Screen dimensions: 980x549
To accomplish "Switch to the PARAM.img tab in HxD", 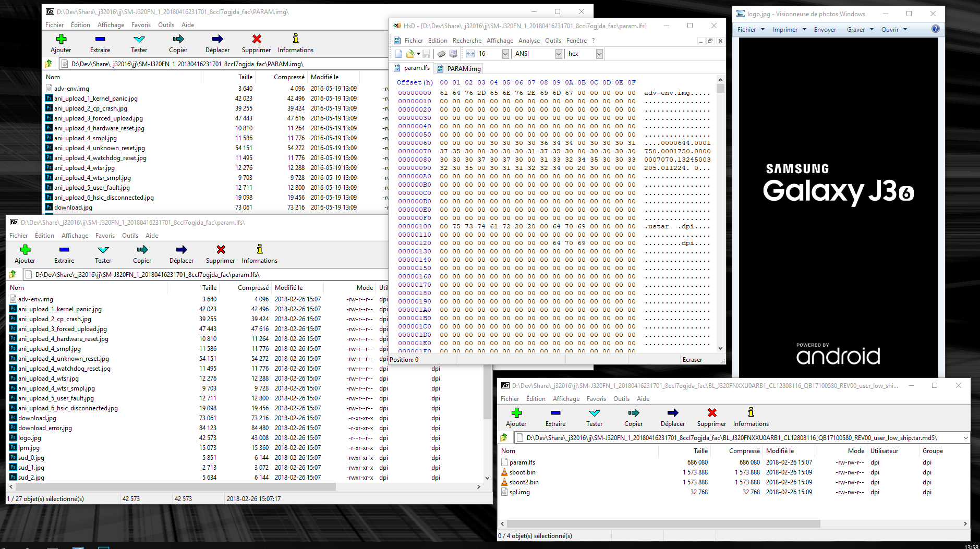I will [459, 68].
